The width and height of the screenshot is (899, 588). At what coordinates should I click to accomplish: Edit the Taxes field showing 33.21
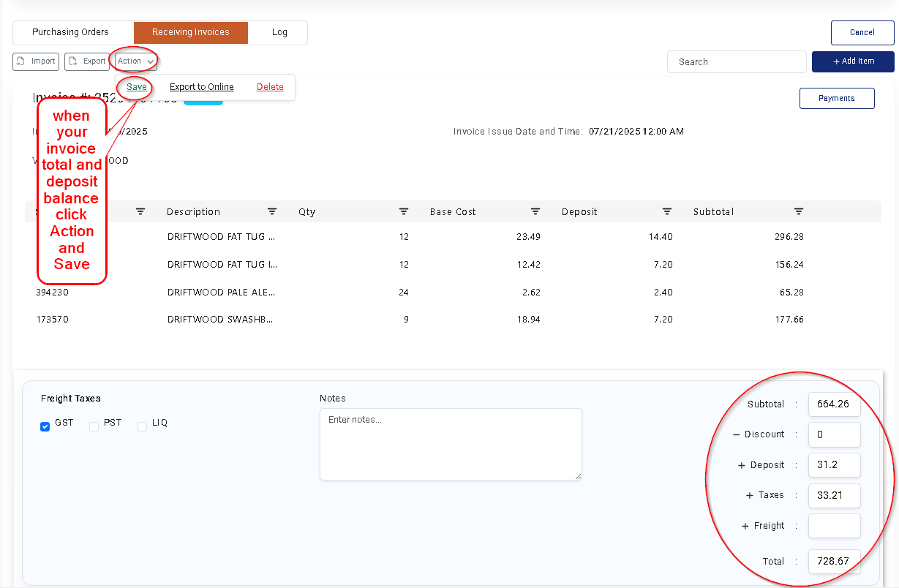coord(835,495)
